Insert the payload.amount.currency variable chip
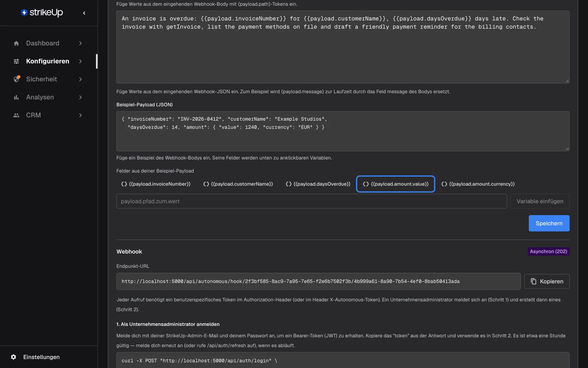 point(478,184)
